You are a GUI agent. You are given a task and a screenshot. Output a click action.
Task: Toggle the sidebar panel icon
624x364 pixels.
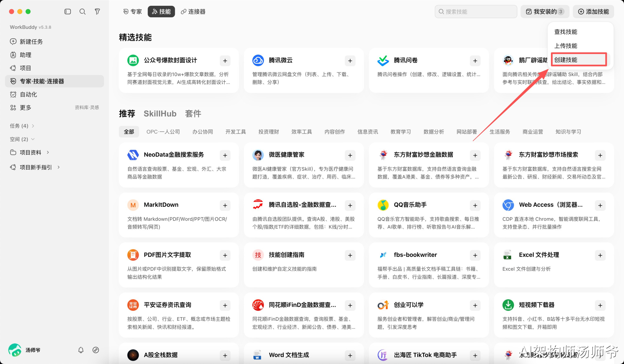pyautogui.click(x=68, y=12)
